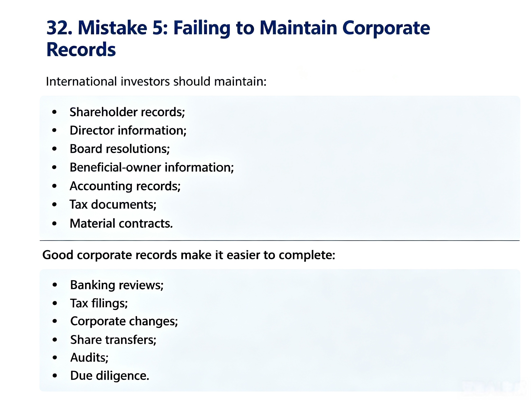
Task: Select the 'Share transfers' list item
Action: coord(113,340)
